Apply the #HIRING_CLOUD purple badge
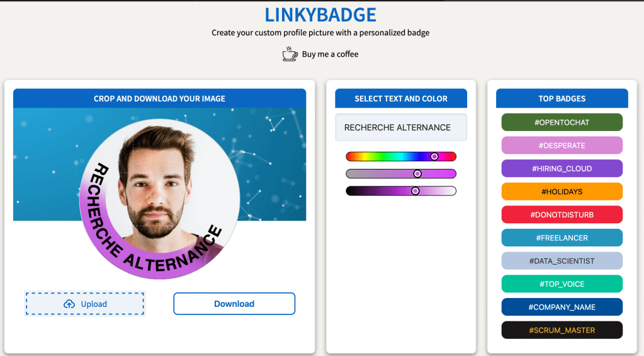Screen dimensions: 644x356 point(562,168)
